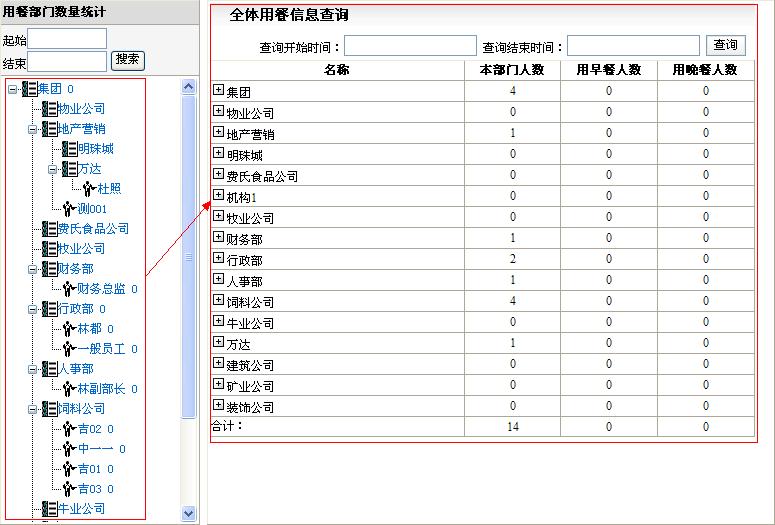Click the person icon beside 林副部长

(x=69, y=389)
